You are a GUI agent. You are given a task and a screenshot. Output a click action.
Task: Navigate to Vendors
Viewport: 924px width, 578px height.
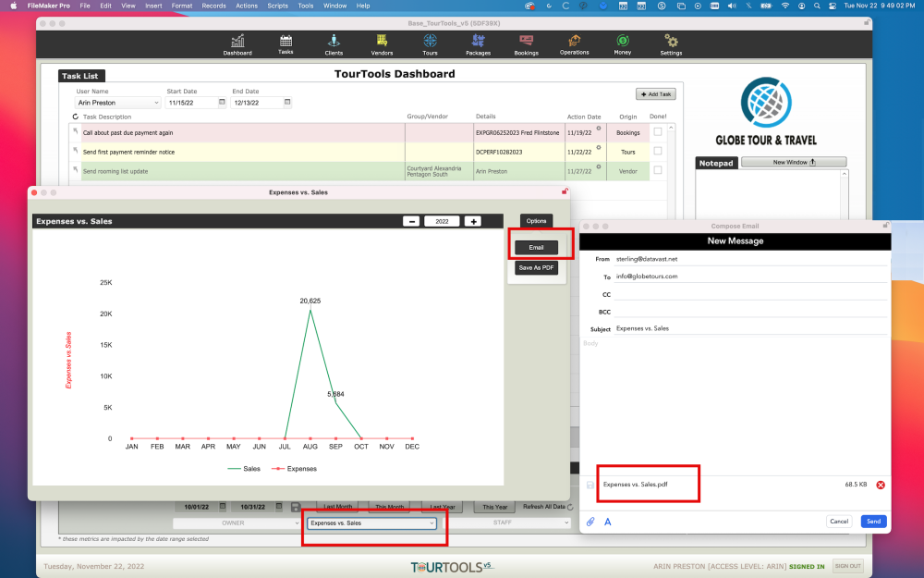[x=382, y=43]
